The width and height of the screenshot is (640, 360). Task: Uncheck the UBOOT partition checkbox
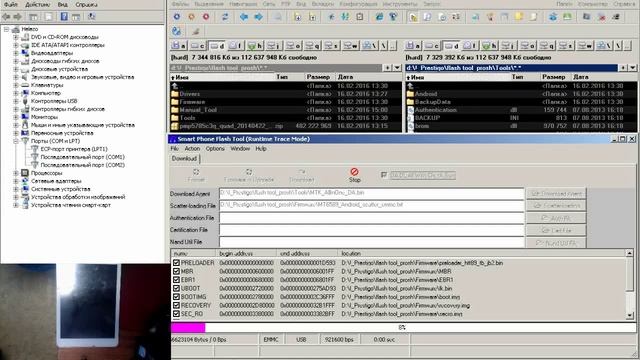pyautogui.click(x=176, y=288)
